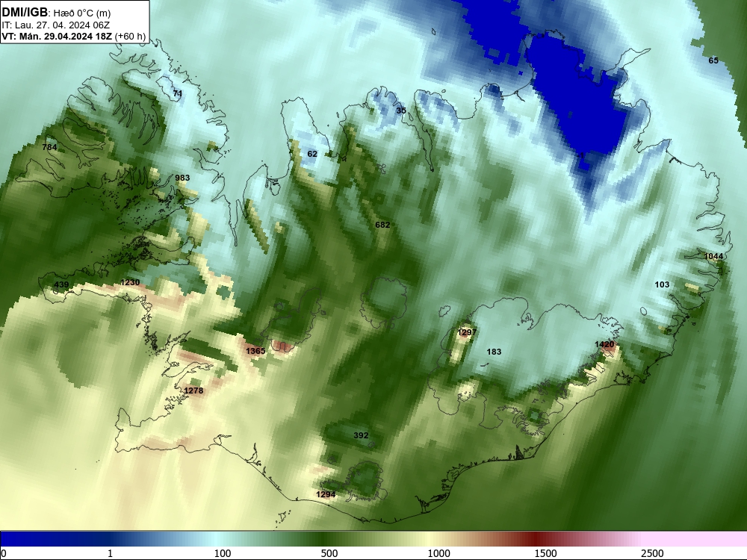Click the map value 183
The height and width of the screenshot is (560, 747).
(x=494, y=352)
